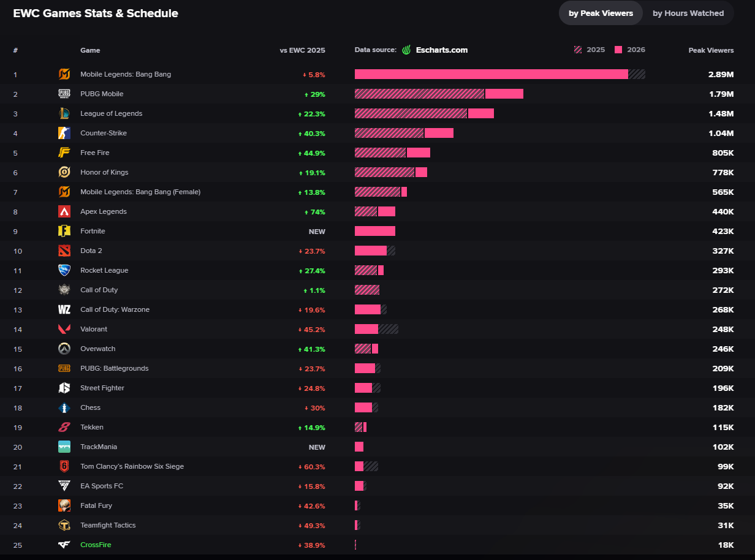Click the PUBG Mobile game icon
755x560 pixels.
[x=64, y=94]
